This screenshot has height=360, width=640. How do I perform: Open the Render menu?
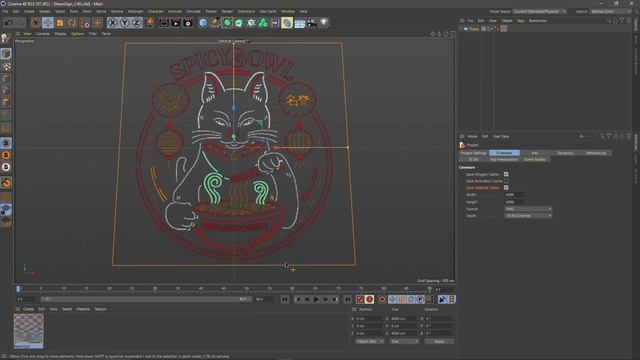click(x=227, y=11)
